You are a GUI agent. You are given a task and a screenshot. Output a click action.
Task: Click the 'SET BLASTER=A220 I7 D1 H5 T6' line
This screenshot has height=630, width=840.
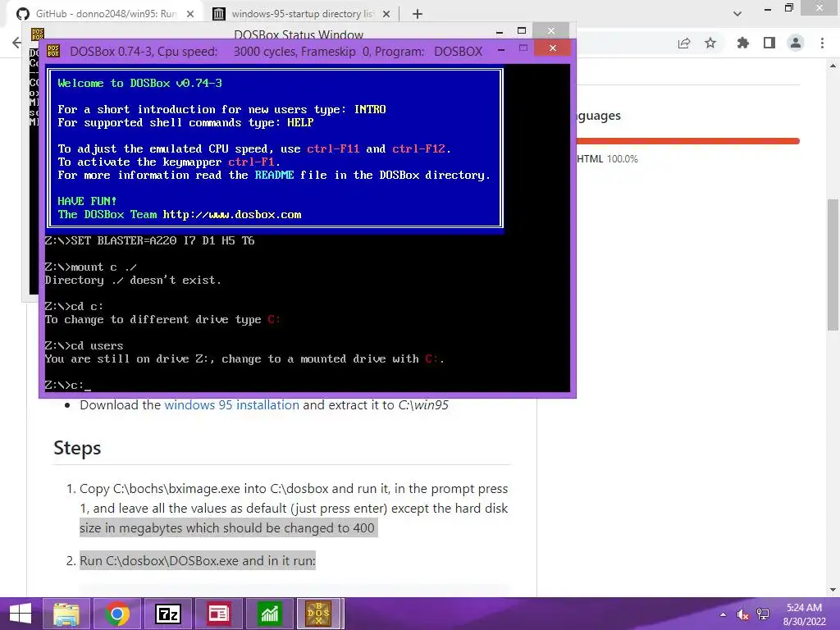(149, 240)
